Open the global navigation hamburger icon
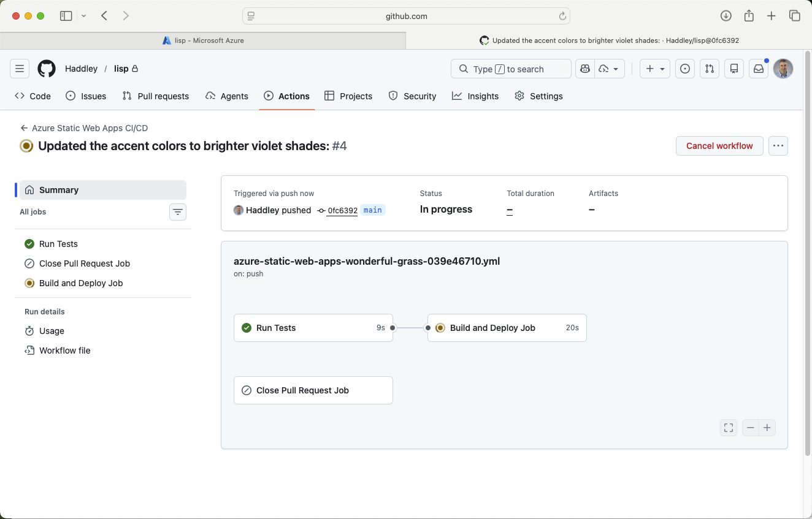812x519 pixels. tap(19, 69)
